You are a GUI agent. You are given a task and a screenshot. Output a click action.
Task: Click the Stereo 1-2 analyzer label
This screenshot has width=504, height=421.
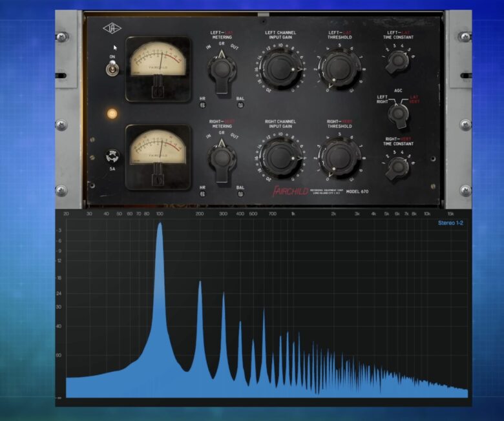(452, 224)
